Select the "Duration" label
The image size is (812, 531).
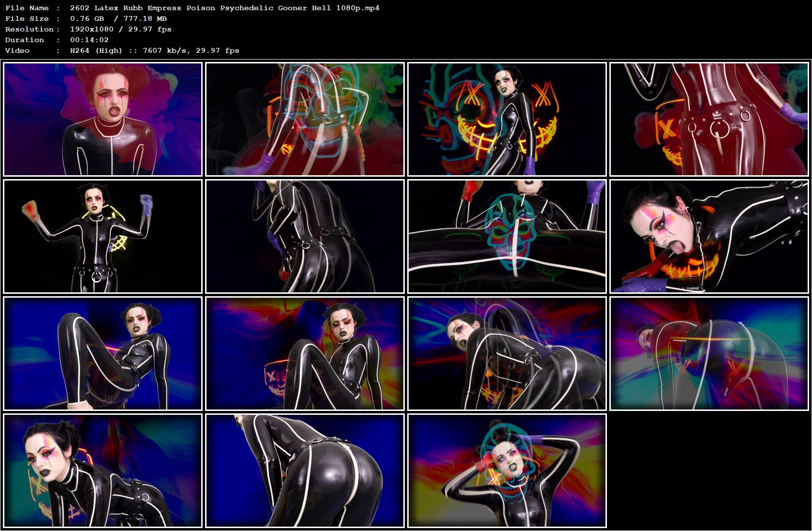tap(25, 40)
